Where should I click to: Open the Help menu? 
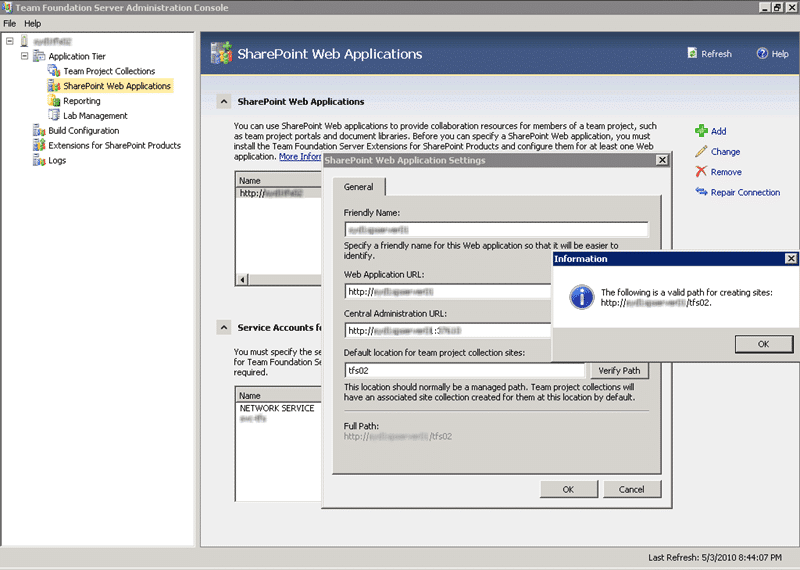32,23
